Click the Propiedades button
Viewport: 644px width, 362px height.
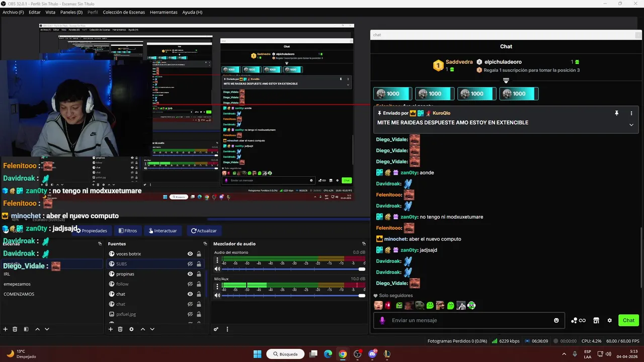92,231
